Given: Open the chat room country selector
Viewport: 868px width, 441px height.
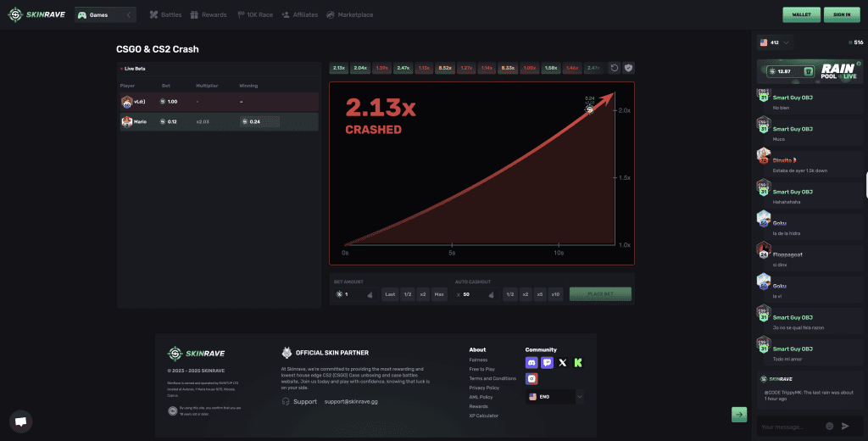Looking at the screenshot, I should [775, 42].
